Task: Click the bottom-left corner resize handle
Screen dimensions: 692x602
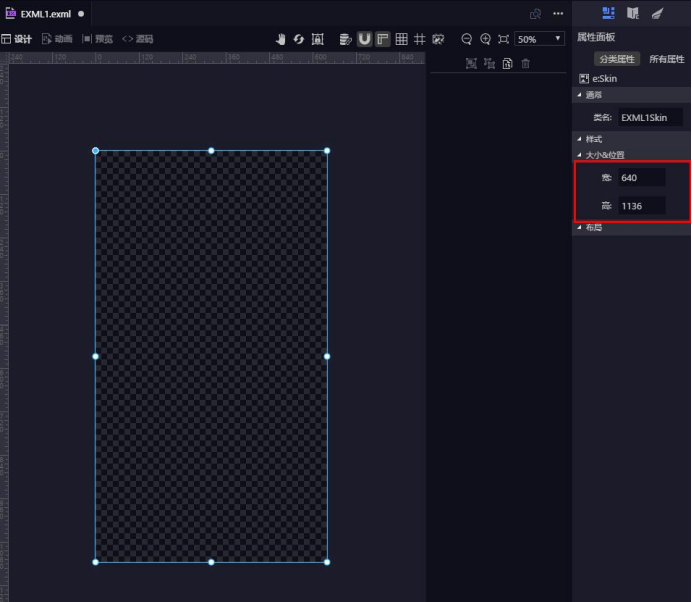Action: 95,562
